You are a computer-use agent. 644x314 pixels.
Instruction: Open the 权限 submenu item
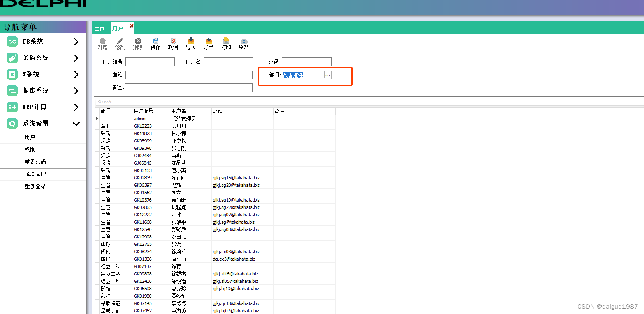30,149
